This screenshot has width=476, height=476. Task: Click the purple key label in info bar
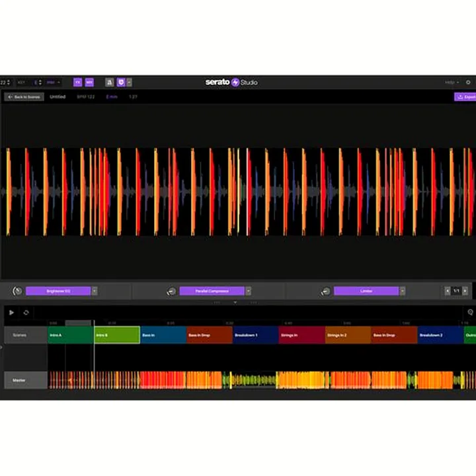click(x=112, y=97)
